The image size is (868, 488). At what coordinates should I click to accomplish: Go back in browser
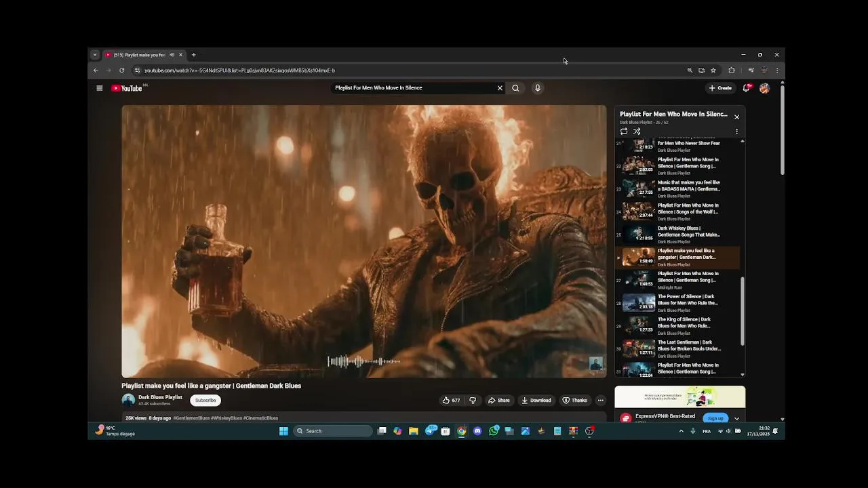click(96, 70)
